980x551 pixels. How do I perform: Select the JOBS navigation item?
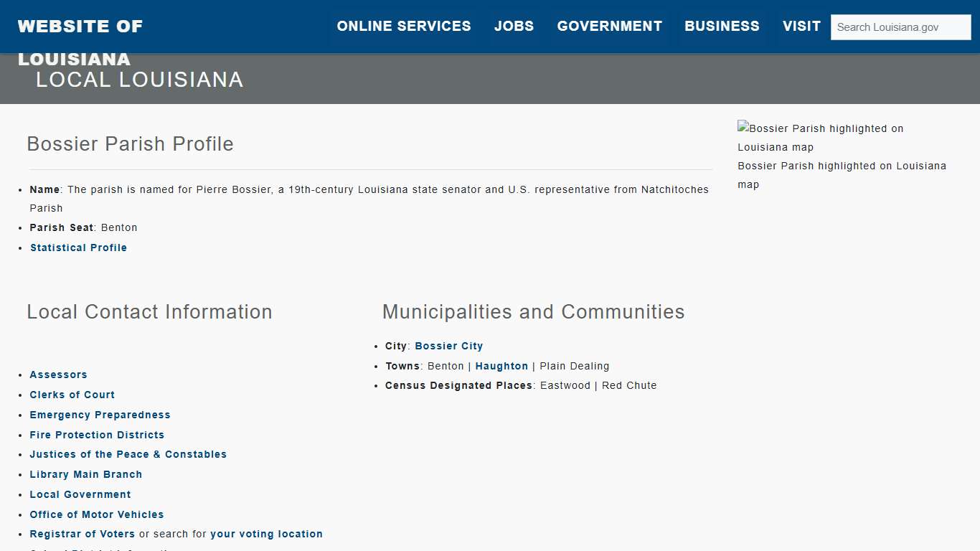tap(514, 26)
